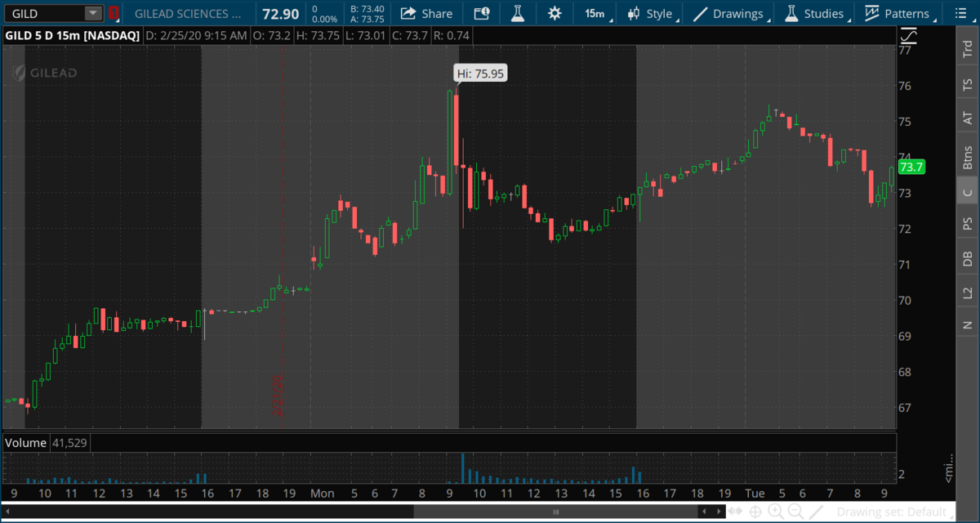The height and width of the screenshot is (523, 980).
Task: Open the Drawings menu
Action: tap(728, 13)
